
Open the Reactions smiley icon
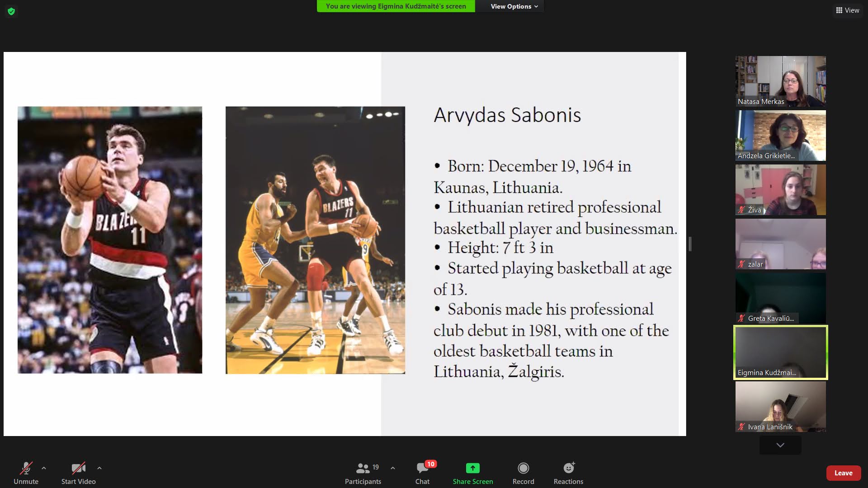[x=568, y=468]
